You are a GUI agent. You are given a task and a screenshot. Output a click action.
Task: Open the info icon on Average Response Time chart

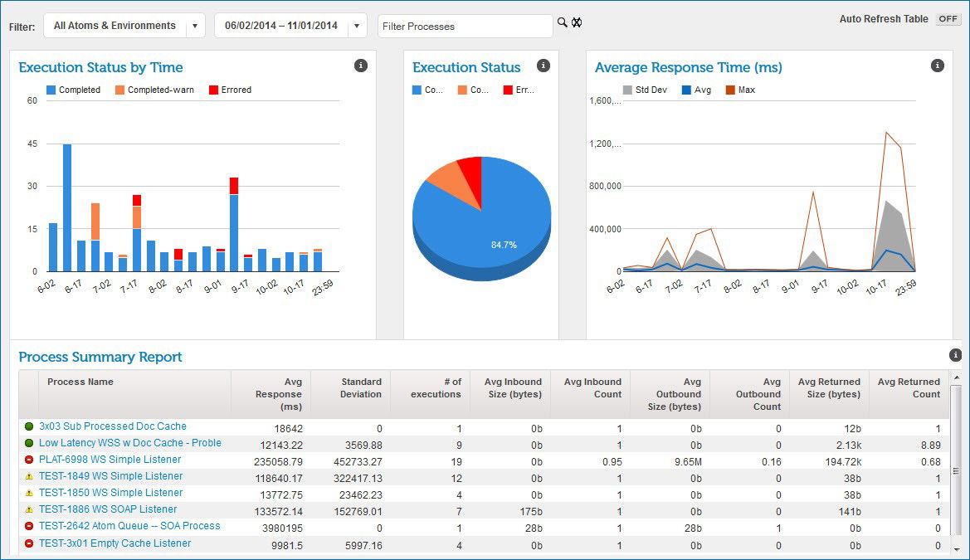(937, 65)
